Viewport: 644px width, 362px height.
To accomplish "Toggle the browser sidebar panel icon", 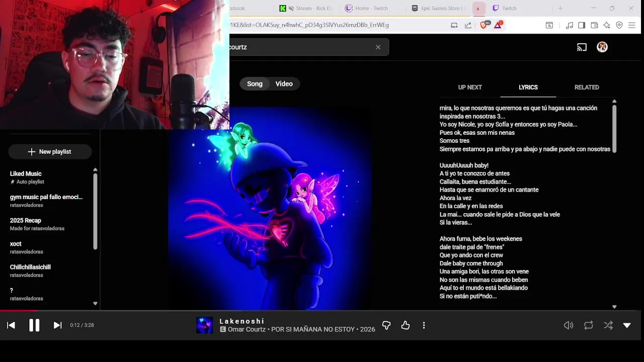I will coord(582,25).
